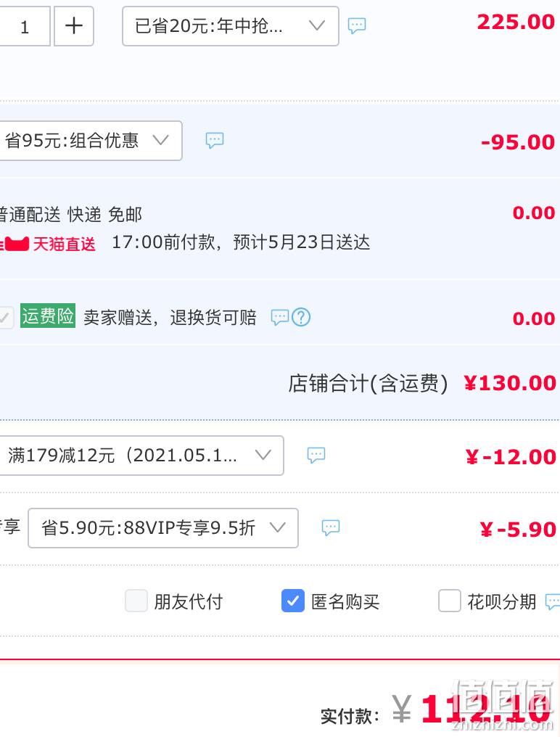Click the quantity input field showing 1
The width and height of the screenshot is (560, 737).
tap(25, 26)
